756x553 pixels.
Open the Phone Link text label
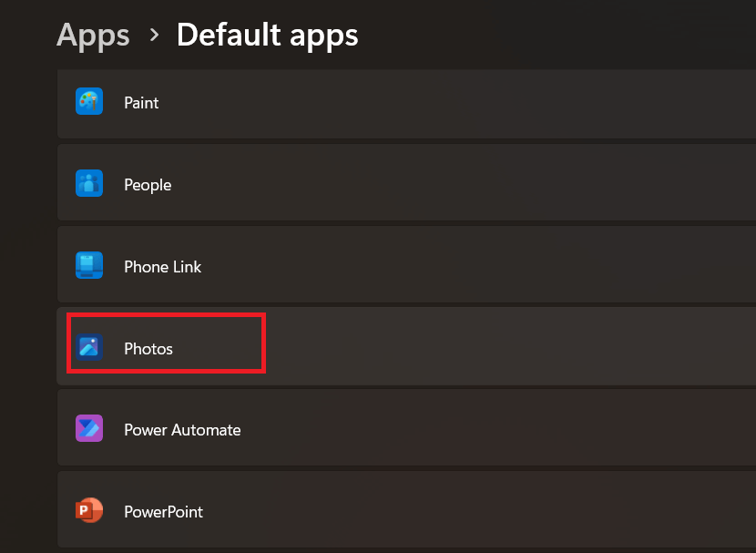click(162, 267)
